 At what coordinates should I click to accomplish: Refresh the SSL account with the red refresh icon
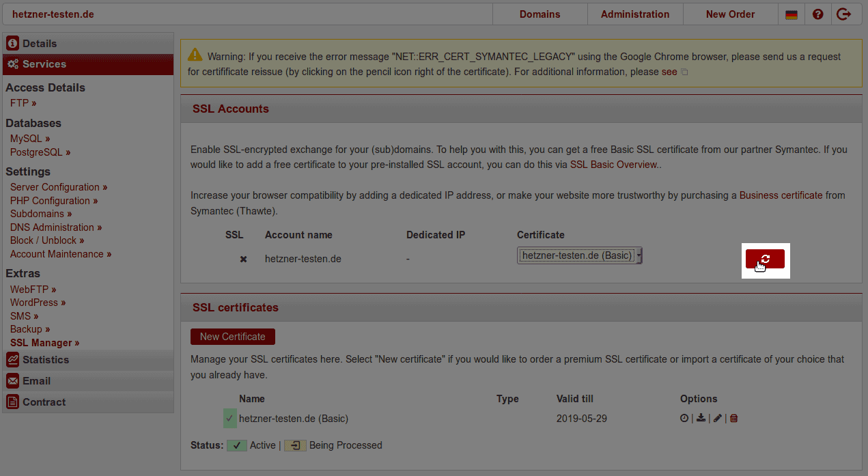pos(765,260)
